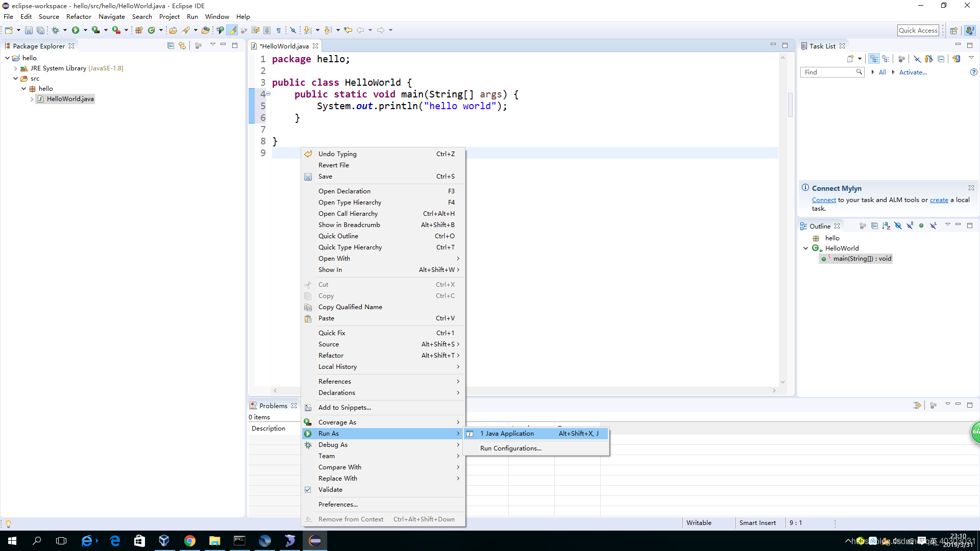Image resolution: width=980 pixels, height=551 pixels.
Task: Choose Quick Fix from context menu
Action: [383, 333]
